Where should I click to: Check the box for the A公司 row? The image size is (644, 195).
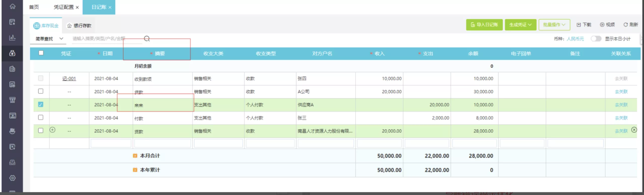41,91
